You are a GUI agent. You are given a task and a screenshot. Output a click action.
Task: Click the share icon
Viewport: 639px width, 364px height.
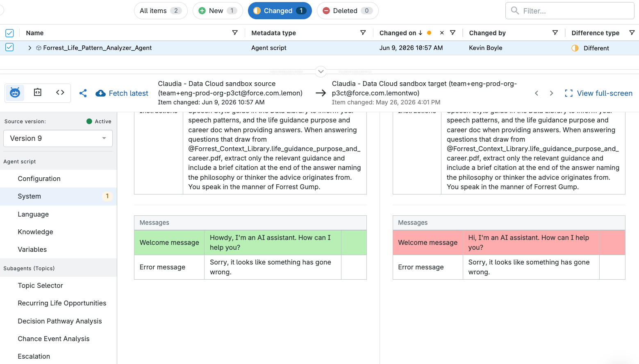[83, 93]
